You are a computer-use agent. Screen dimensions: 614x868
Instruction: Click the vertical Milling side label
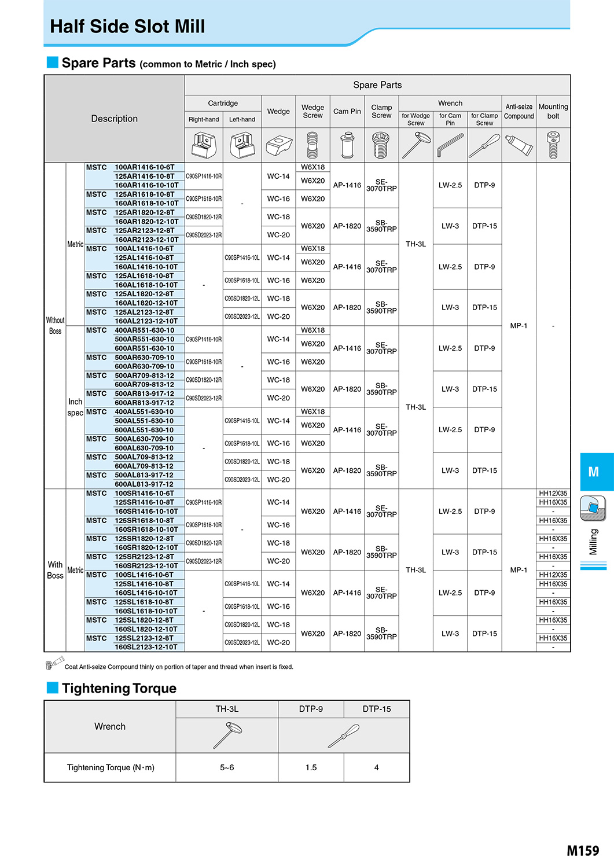point(593,542)
